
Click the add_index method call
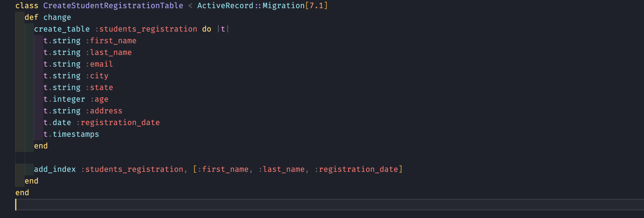click(x=55, y=169)
